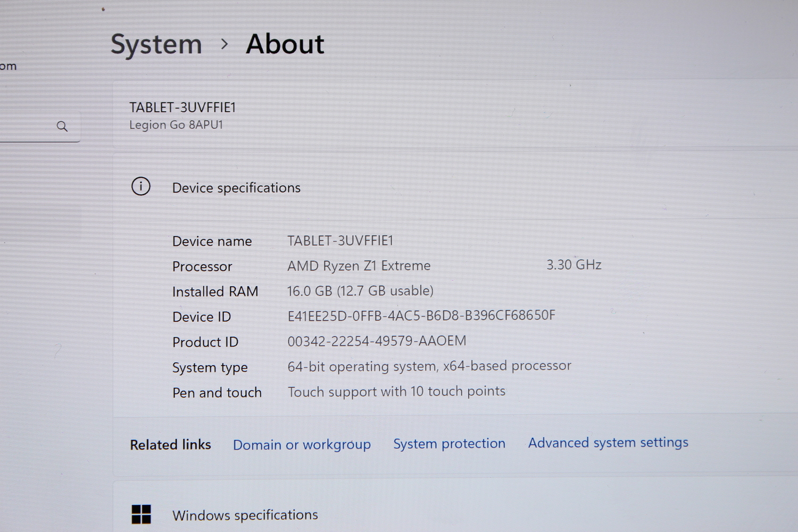Select the Legion Go 8APU1 model text
The image size is (798, 532).
click(176, 125)
